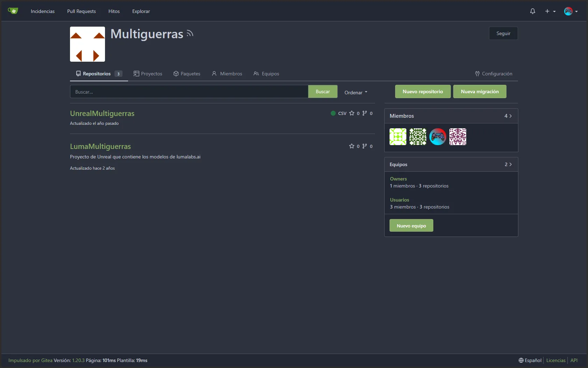The height and width of the screenshot is (368, 588).
Task: Open the Ordenar sort dropdown
Action: 356,93
